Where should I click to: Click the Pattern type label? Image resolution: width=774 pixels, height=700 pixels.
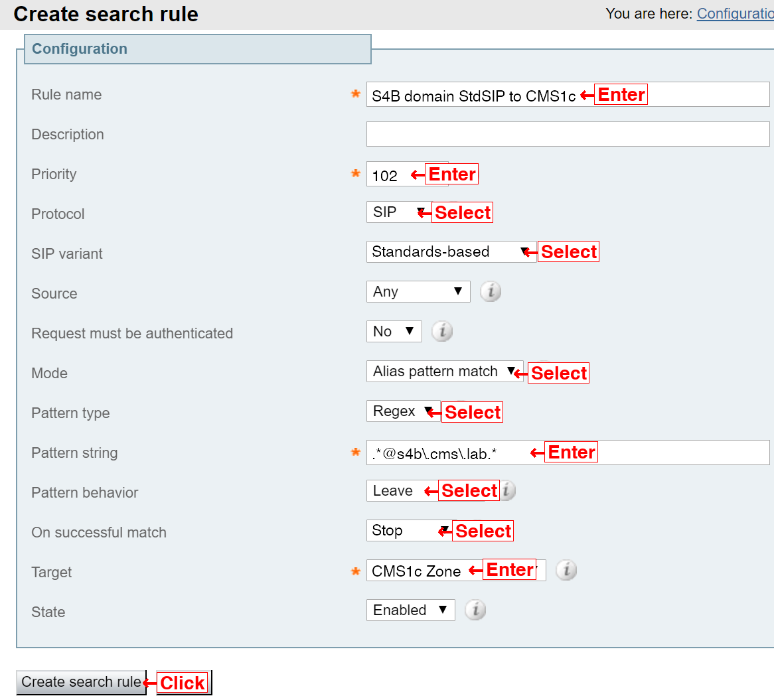[70, 413]
